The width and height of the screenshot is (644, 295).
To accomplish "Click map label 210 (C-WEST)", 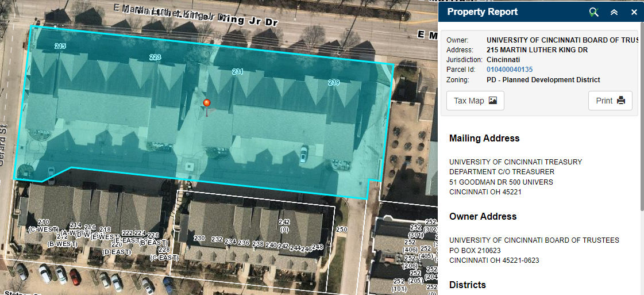I will (x=43, y=225).
